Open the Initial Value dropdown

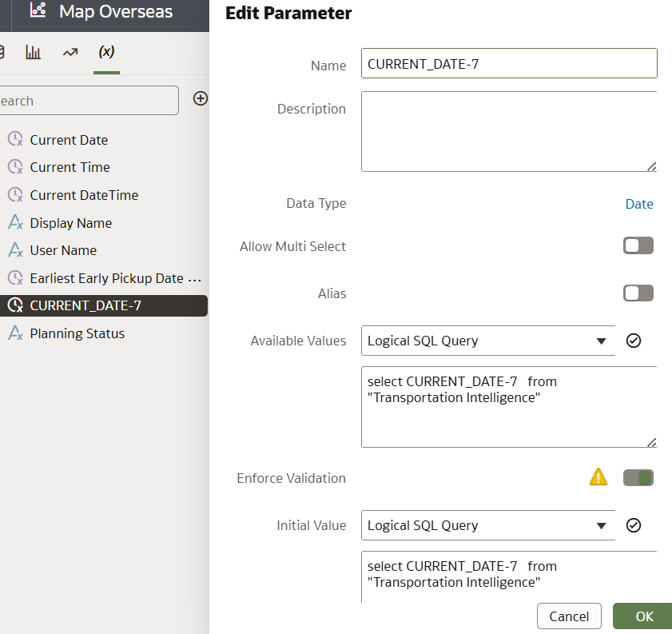488,525
